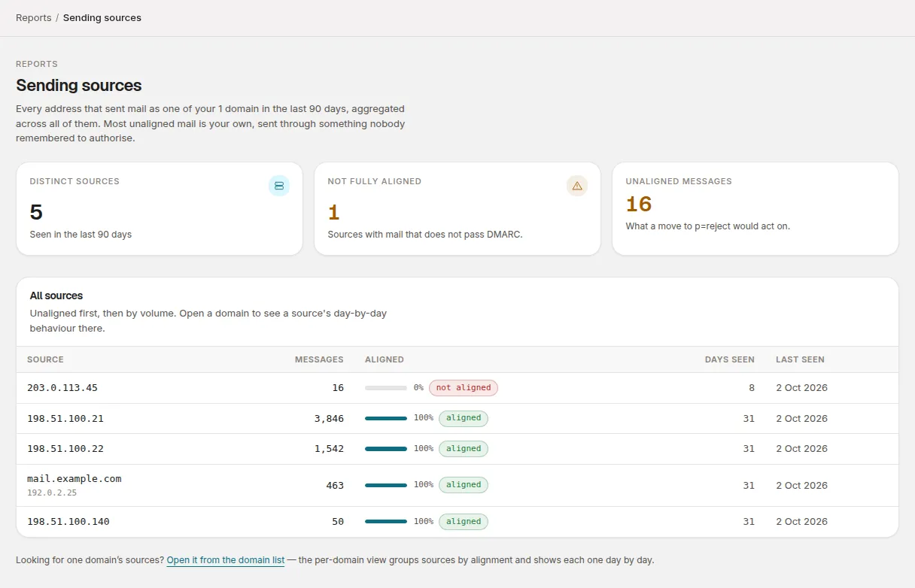This screenshot has height=588, width=915.
Task: Select source mail.example.com
Action: [x=74, y=479]
